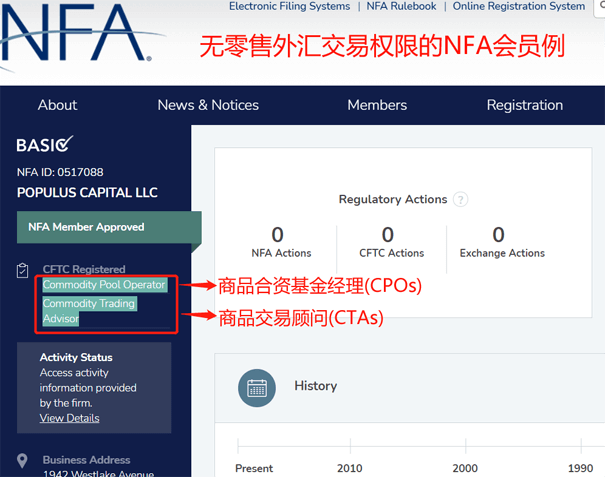This screenshot has height=477, width=605.
Task: Select the Present marker on the timeline
Action: pos(254,468)
